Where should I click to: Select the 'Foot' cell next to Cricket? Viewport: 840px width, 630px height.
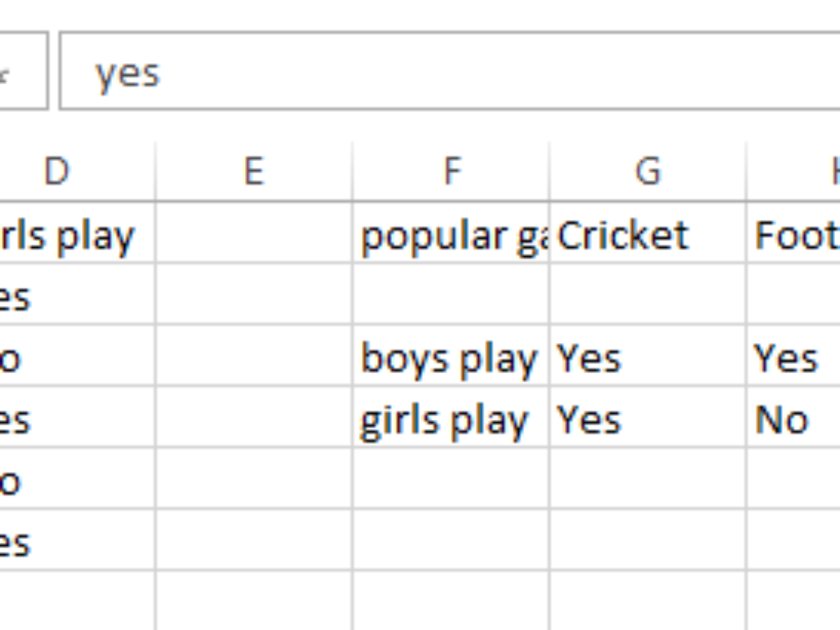pyautogui.click(x=794, y=235)
